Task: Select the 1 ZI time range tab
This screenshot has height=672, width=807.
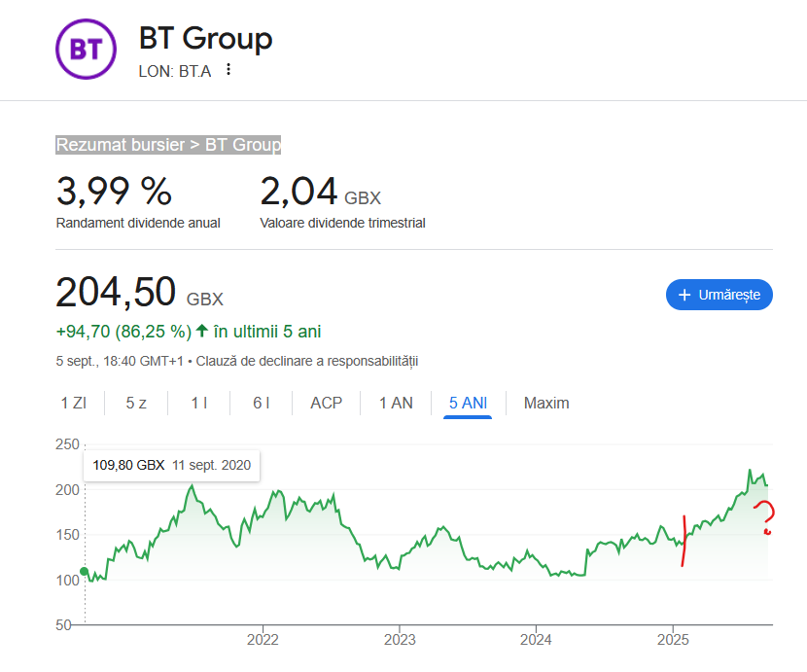Action: point(73,403)
